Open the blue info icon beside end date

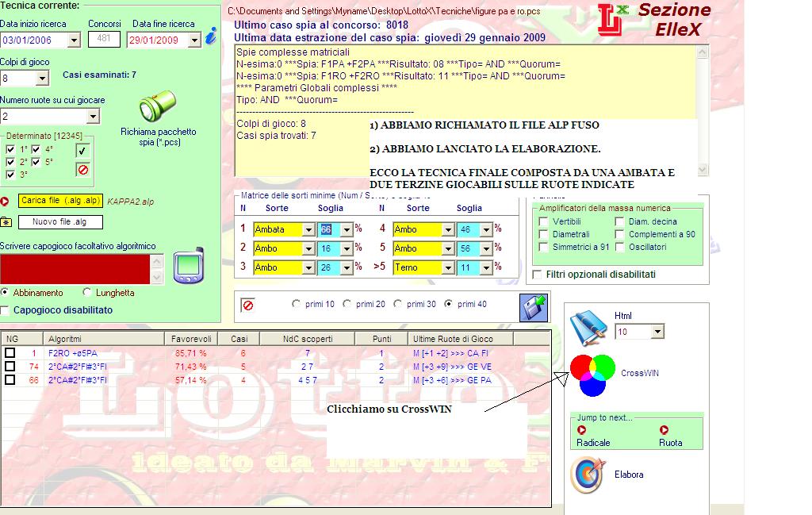(x=211, y=36)
